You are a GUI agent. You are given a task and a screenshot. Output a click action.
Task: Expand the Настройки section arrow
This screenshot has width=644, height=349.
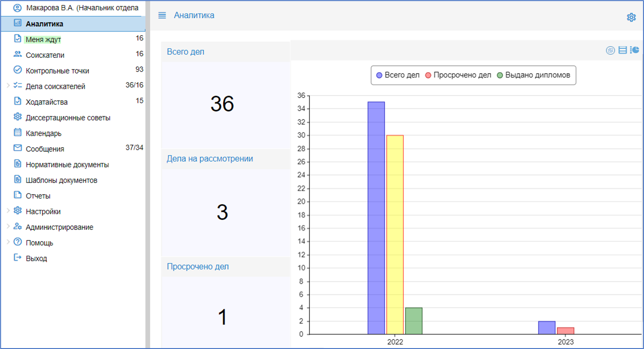[x=8, y=211]
